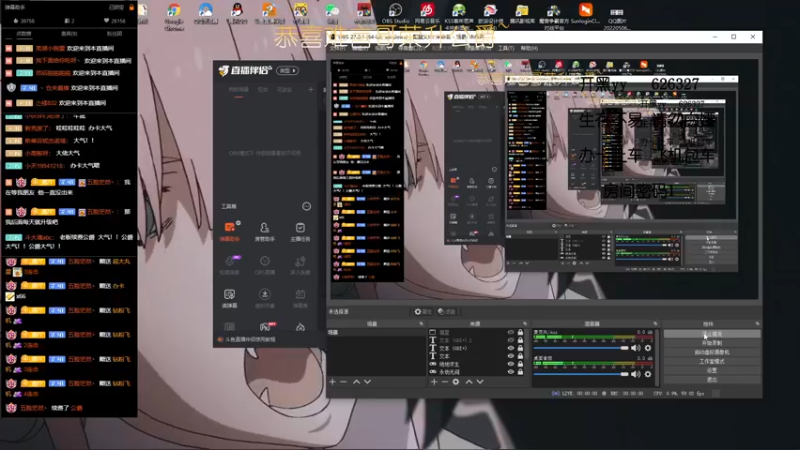This screenshot has height=450, width=800.
Task: Move the scene down using the Scenes panel down arrow
Action: click(367, 382)
